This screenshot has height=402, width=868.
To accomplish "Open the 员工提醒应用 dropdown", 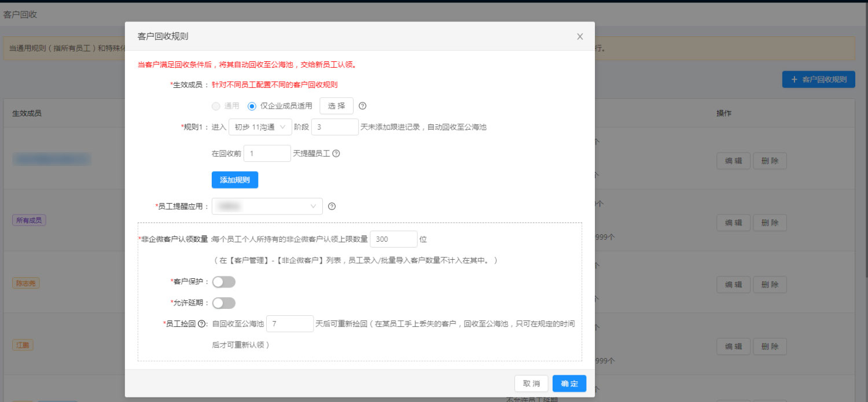I will pyautogui.click(x=267, y=206).
